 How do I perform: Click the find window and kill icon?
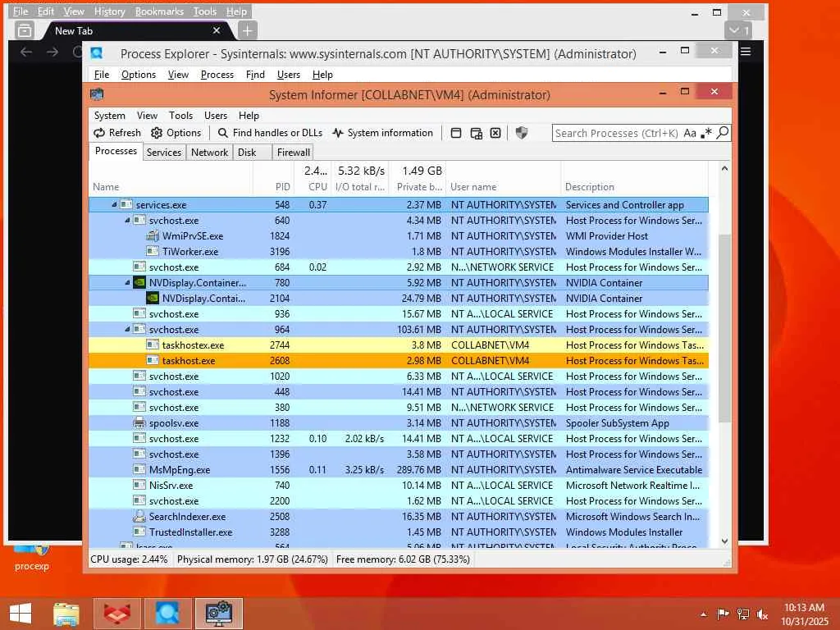point(495,133)
